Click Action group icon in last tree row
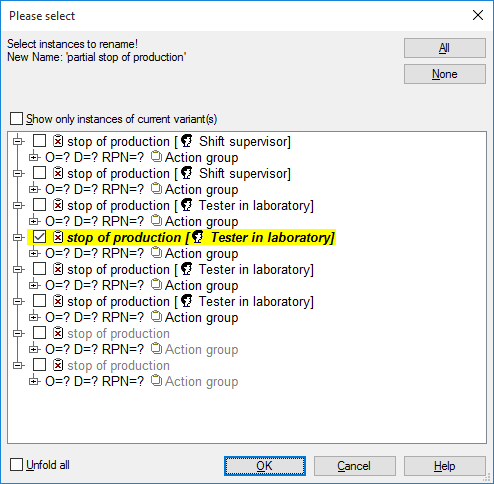494x484 pixels. (x=156, y=381)
